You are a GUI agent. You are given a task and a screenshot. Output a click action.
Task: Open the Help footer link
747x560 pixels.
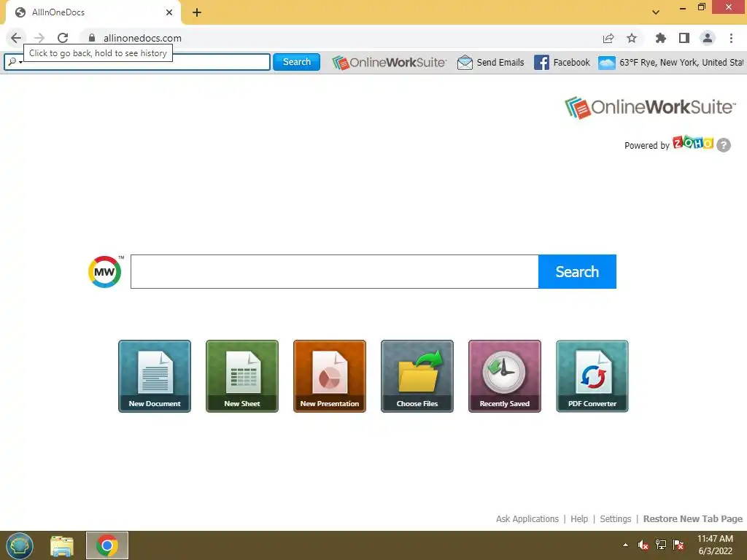click(579, 518)
